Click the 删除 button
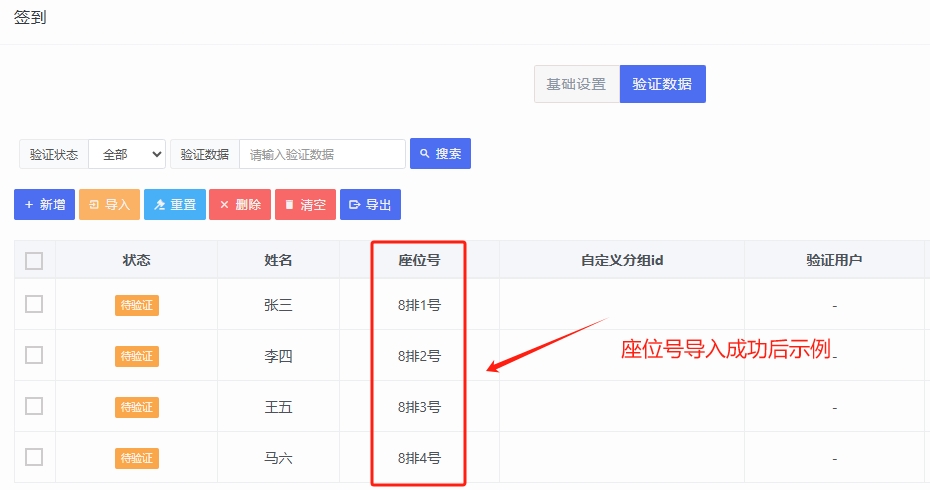Screen dimensions: 930x490 (240, 205)
